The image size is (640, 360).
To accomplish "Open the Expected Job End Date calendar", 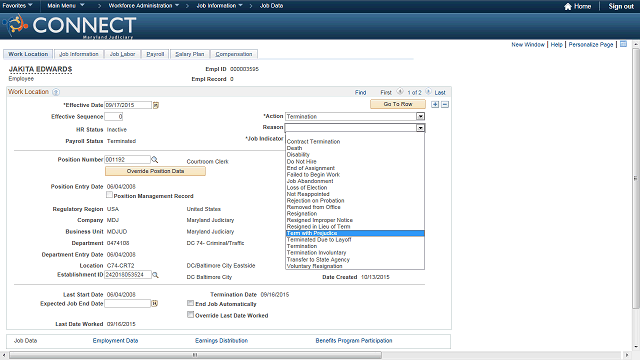I will click(155, 304).
